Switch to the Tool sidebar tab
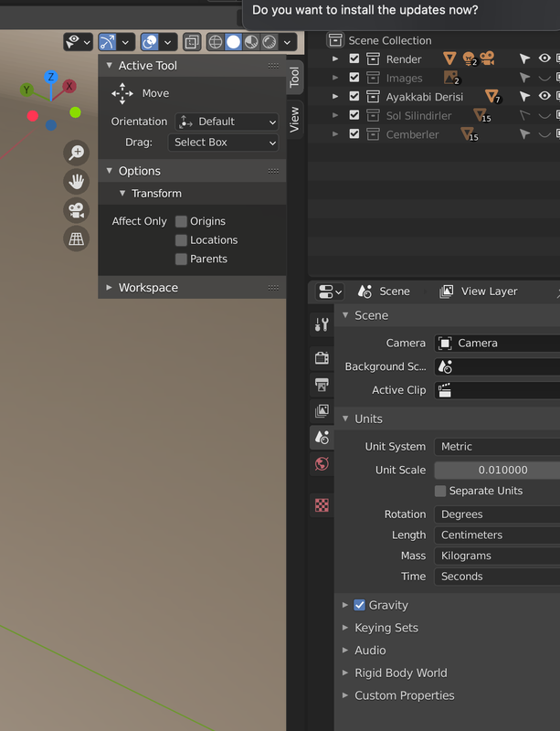The width and height of the screenshot is (560, 731). pos(295,77)
